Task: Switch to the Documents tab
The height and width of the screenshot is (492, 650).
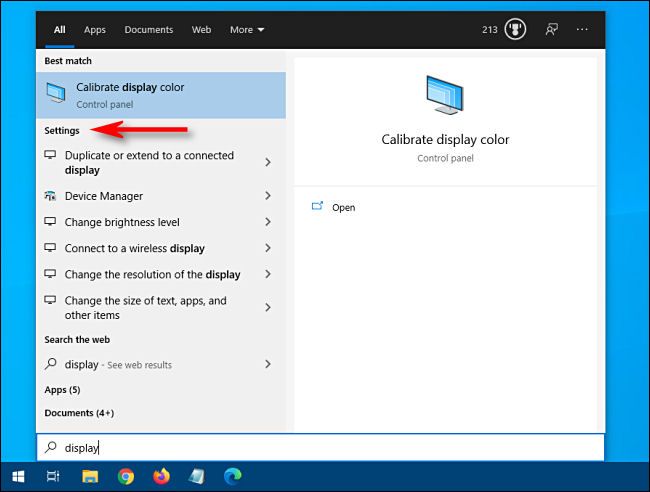Action: point(149,30)
